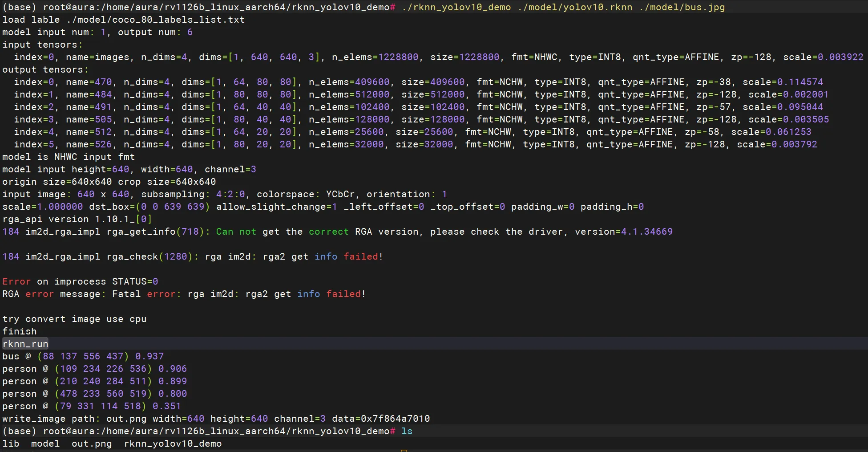Click the output tensor line with name=484
This screenshot has width=868, height=452.
[421, 94]
